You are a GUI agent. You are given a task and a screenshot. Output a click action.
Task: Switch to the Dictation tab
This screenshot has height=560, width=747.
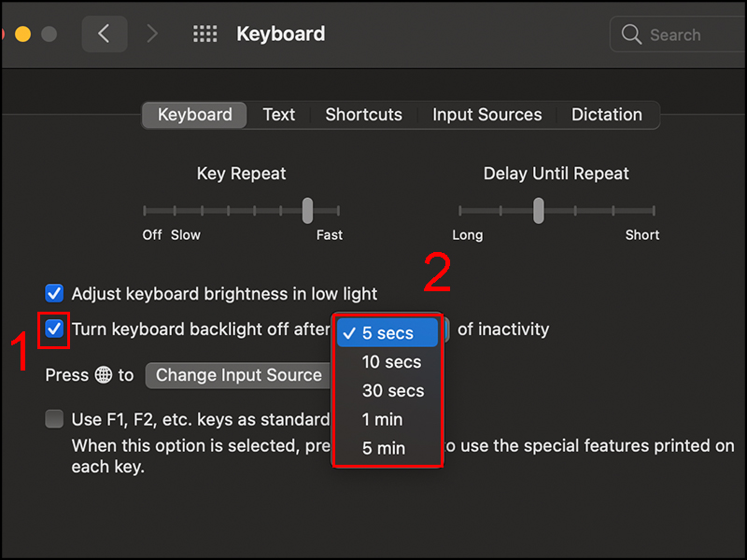click(x=606, y=115)
